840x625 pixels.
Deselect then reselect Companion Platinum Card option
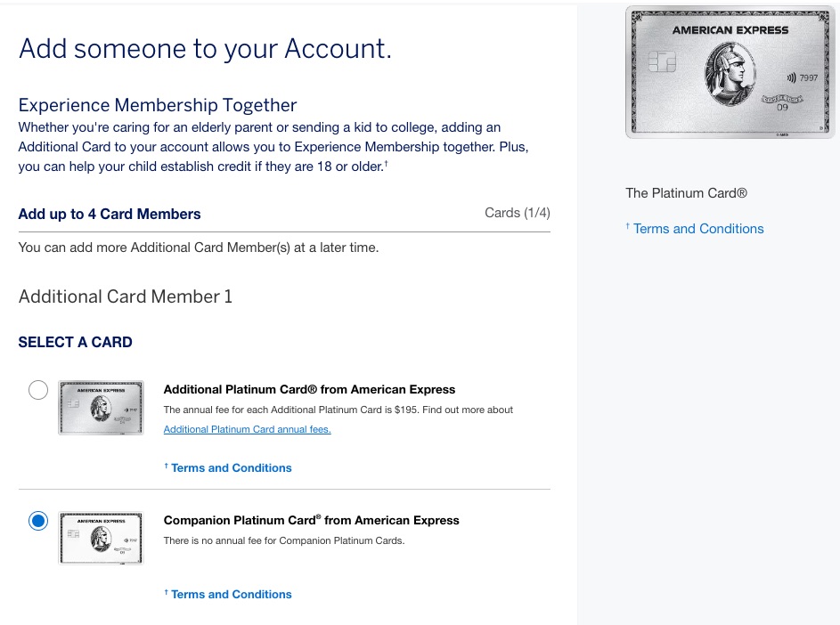pos(38,520)
